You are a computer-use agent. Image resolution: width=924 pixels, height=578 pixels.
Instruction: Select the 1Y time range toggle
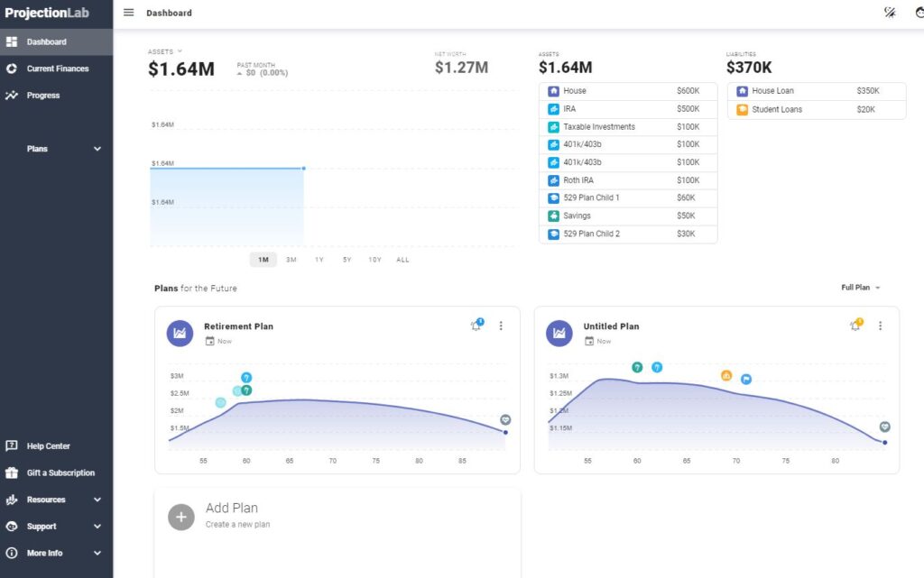pos(319,259)
